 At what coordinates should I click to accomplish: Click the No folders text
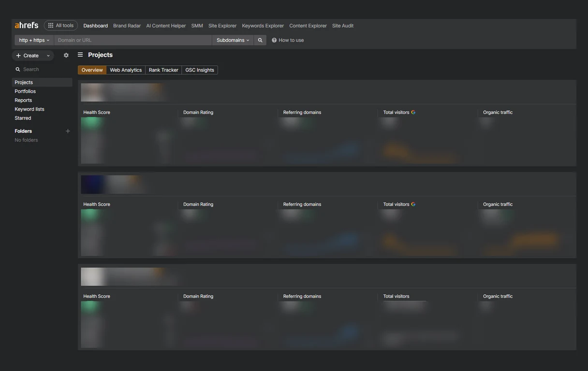tap(26, 140)
